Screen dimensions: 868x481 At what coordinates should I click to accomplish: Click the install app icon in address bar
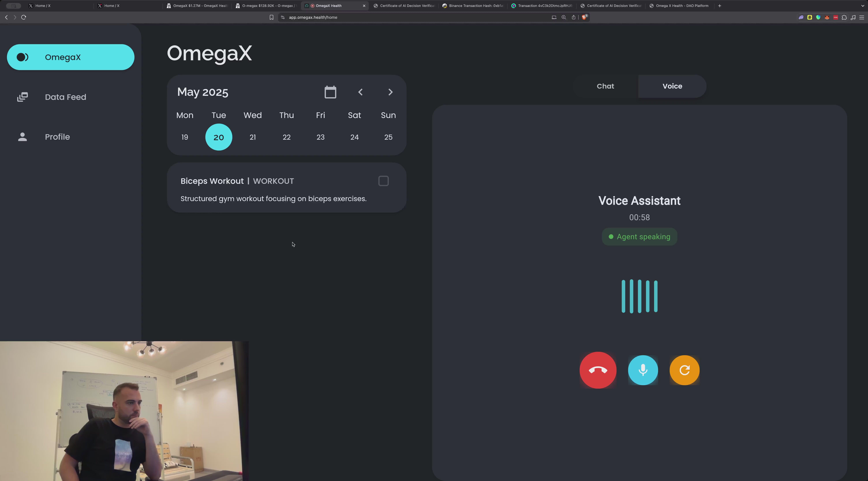[x=554, y=17]
